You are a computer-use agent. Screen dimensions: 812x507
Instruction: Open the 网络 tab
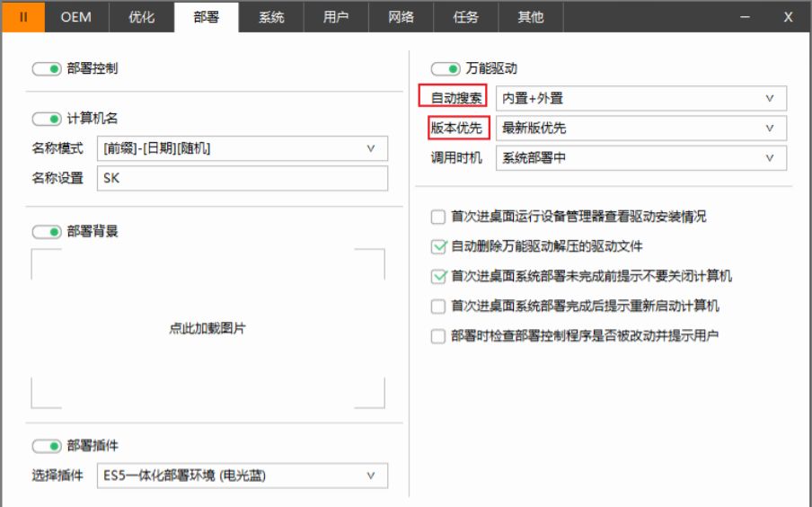click(401, 17)
